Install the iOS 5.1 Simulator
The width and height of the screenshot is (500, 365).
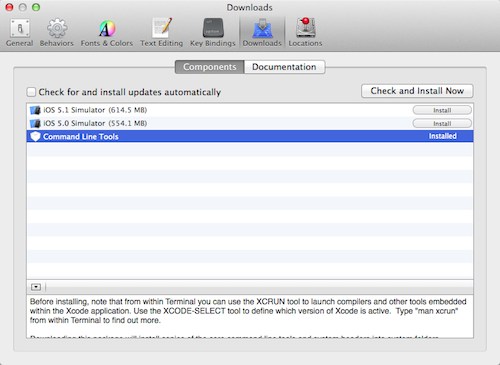(442, 110)
